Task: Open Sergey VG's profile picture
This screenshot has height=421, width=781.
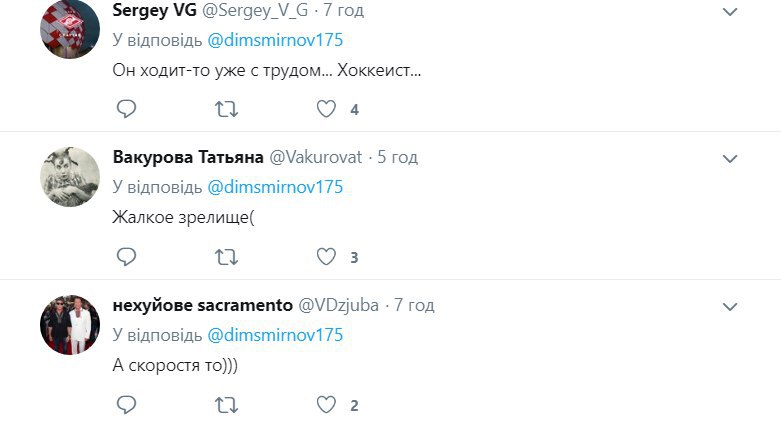Action: click(68, 30)
